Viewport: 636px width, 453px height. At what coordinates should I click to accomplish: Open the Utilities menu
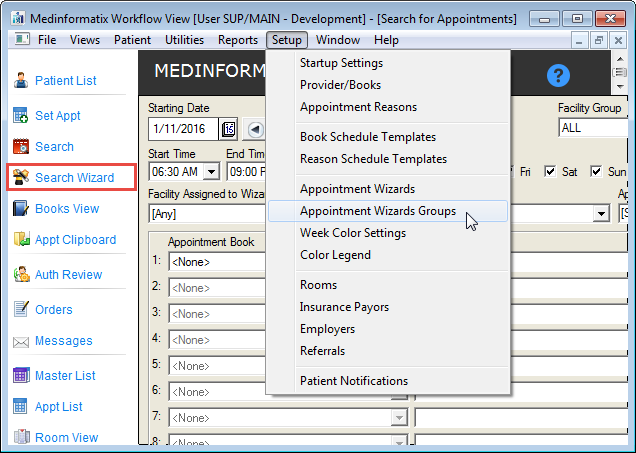(184, 40)
